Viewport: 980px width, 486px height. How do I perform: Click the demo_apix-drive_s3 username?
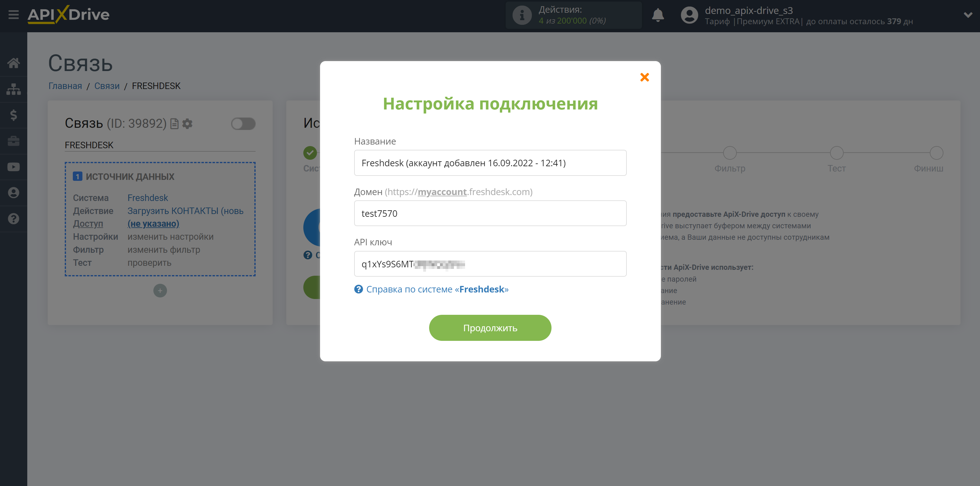[749, 10]
